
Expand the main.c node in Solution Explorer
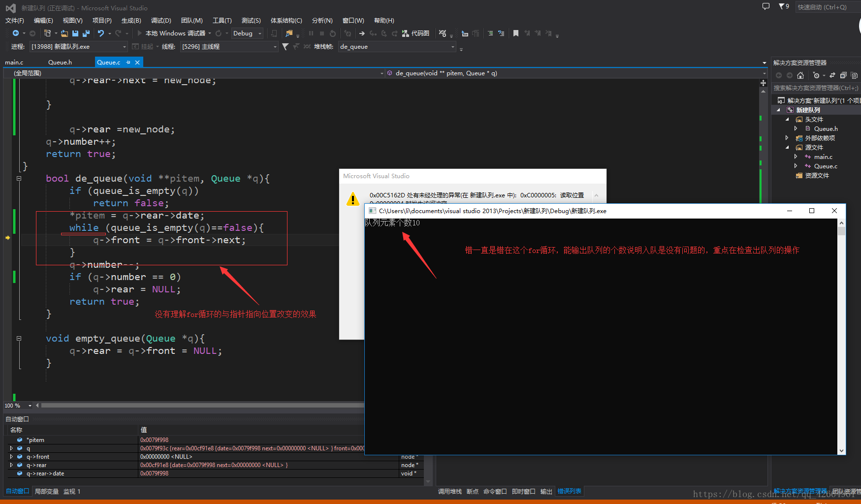(796, 157)
